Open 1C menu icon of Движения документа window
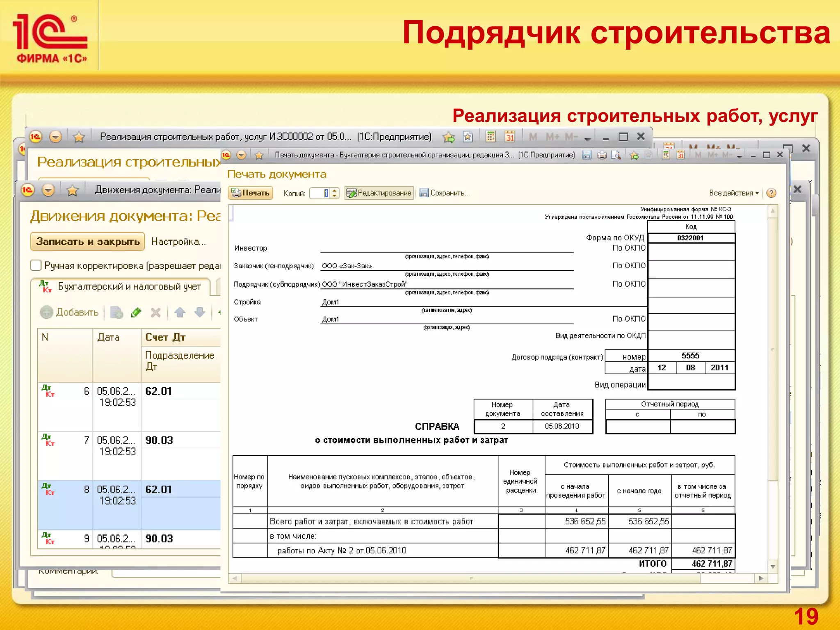 pyautogui.click(x=27, y=190)
